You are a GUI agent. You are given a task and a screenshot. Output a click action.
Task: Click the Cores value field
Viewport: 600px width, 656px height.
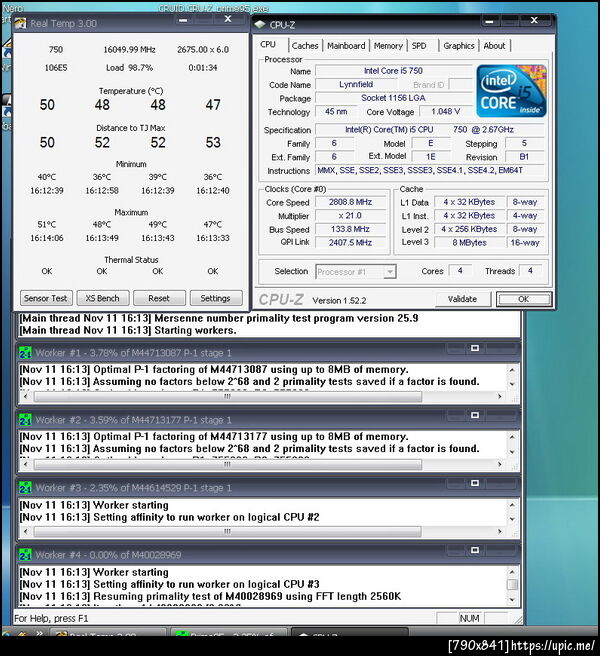tap(460, 271)
